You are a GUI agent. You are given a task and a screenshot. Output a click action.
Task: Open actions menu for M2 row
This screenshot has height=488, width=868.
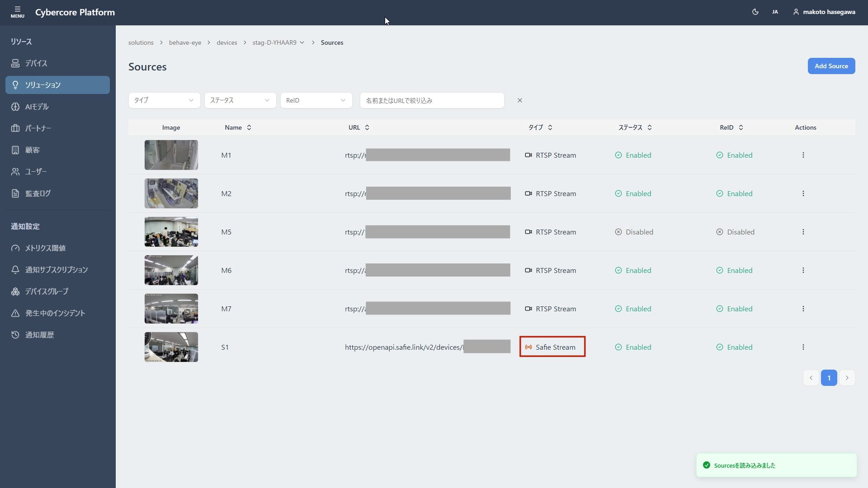803,193
